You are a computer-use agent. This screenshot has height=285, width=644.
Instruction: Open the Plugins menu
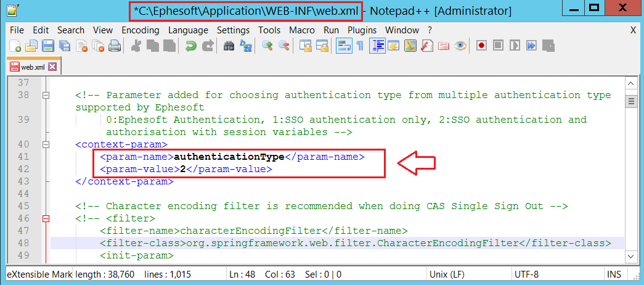coord(362,30)
